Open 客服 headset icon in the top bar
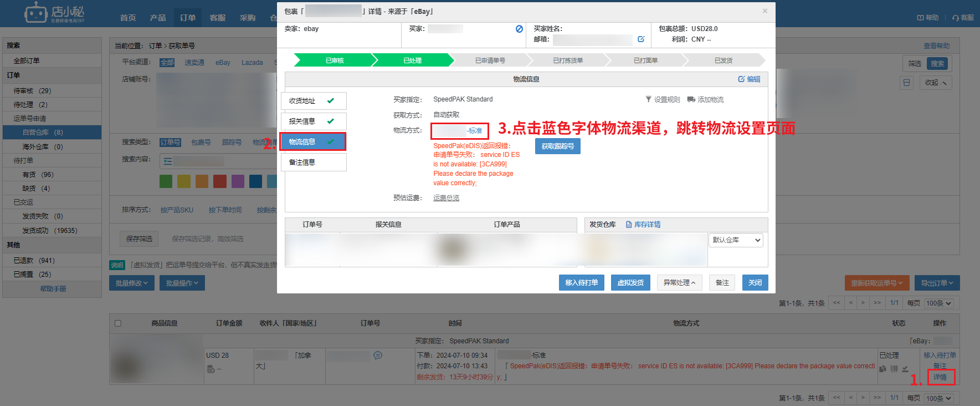 (956, 18)
